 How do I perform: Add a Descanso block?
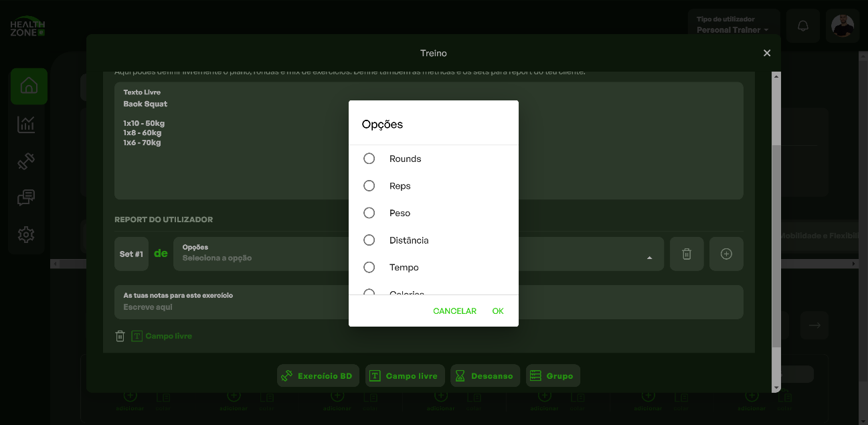pos(485,376)
